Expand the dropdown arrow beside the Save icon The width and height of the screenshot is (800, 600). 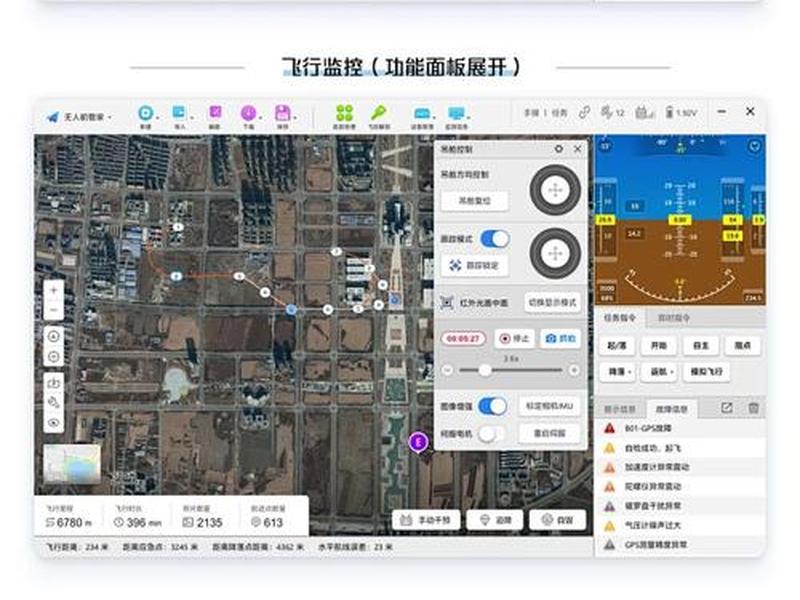294,117
